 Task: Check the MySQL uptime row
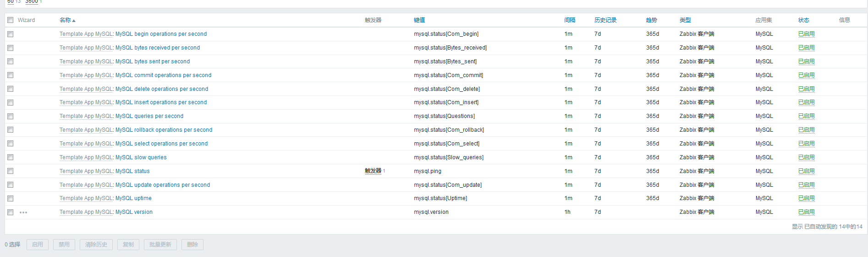point(10,198)
